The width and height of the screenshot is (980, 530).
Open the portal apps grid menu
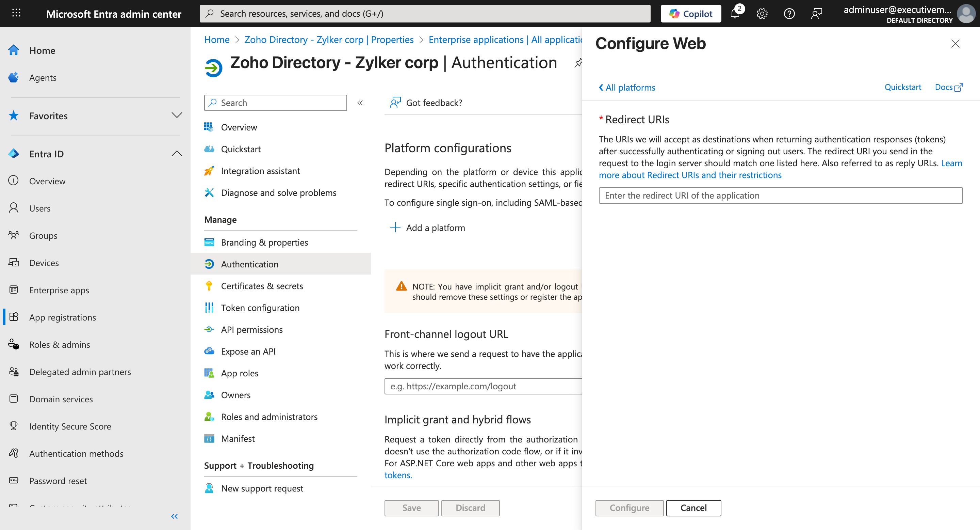tap(16, 13)
